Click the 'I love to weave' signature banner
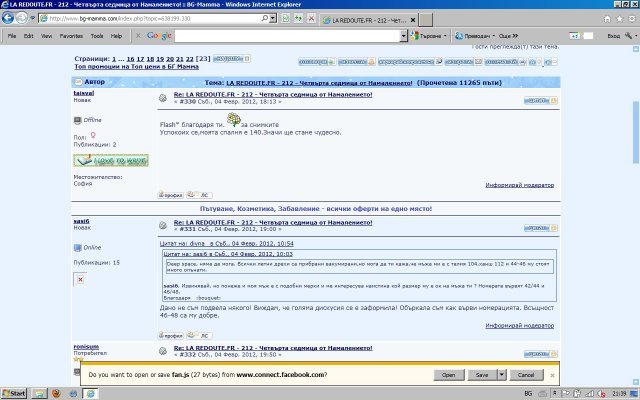Viewport: 640px width, 400px height. coord(111,161)
